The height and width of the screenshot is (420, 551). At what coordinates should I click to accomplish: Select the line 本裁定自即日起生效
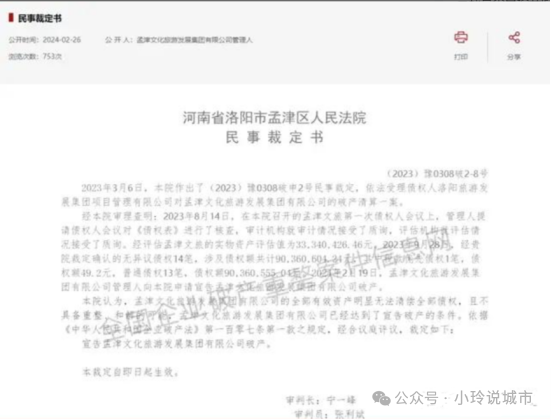130,372
